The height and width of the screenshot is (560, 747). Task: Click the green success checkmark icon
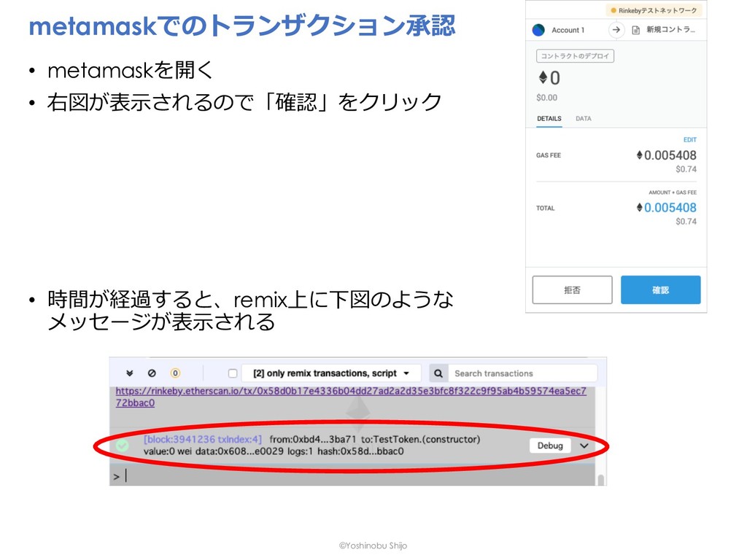(123, 446)
